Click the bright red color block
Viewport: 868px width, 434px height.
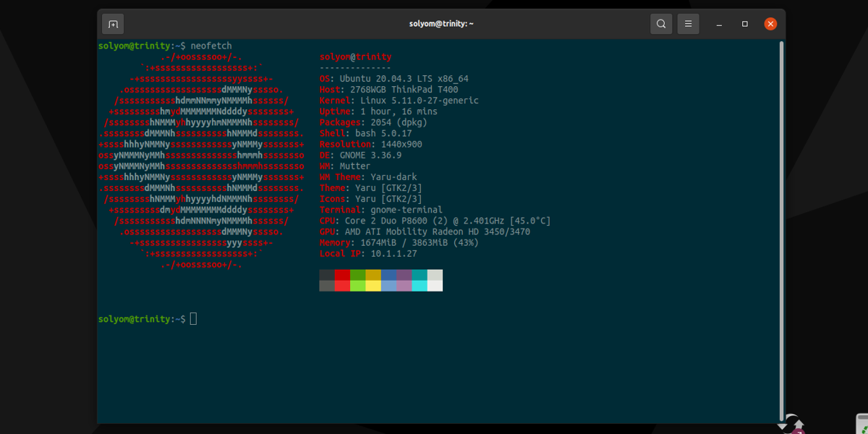[342, 286]
